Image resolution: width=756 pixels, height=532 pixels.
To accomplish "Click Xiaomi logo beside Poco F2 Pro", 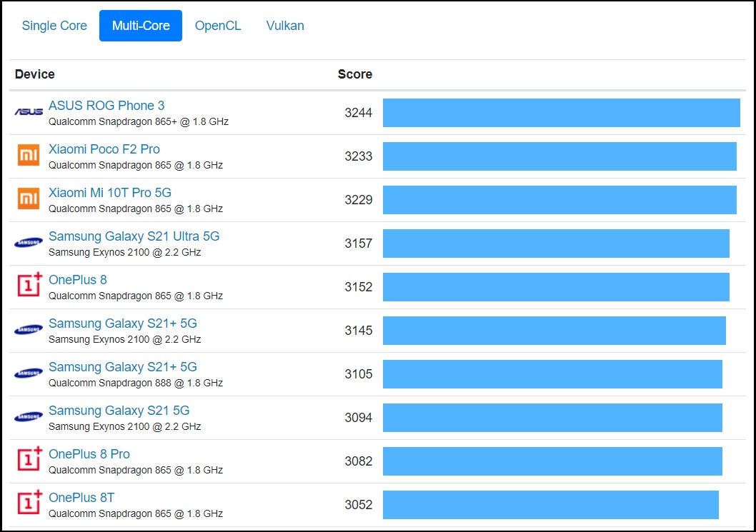I will click(x=29, y=156).
